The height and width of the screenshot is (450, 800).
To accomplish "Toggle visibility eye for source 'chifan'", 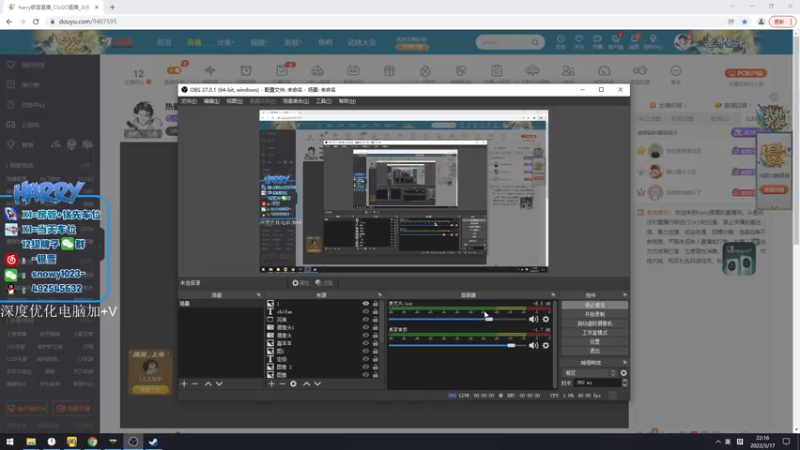I will click(365, 311).
